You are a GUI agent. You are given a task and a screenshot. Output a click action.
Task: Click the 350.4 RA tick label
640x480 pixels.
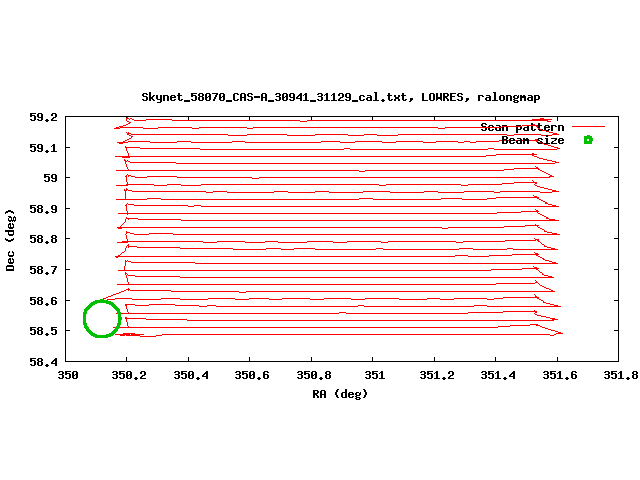191,375
